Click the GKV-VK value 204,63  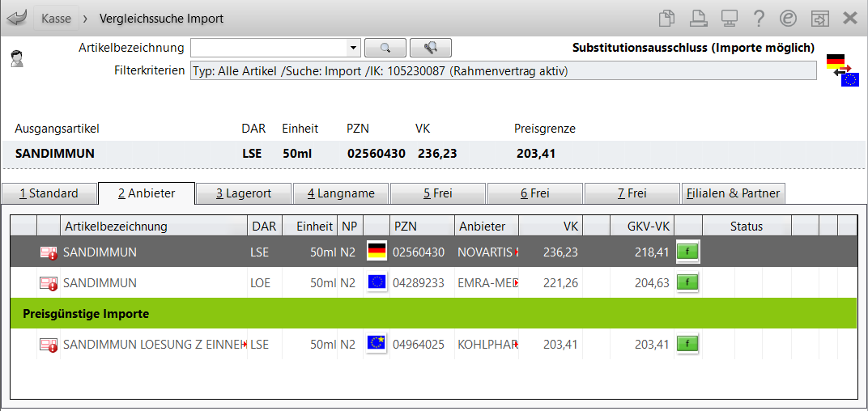coord(652,282)
